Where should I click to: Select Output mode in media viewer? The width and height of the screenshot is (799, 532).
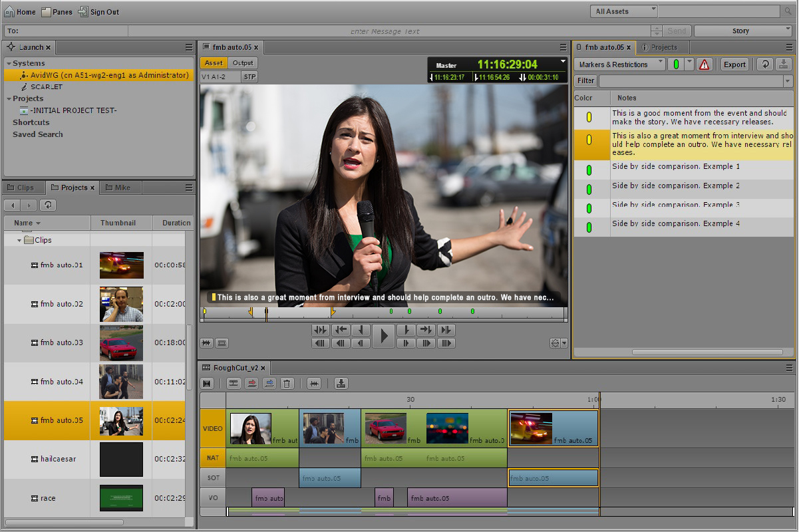tap(243, 63)
